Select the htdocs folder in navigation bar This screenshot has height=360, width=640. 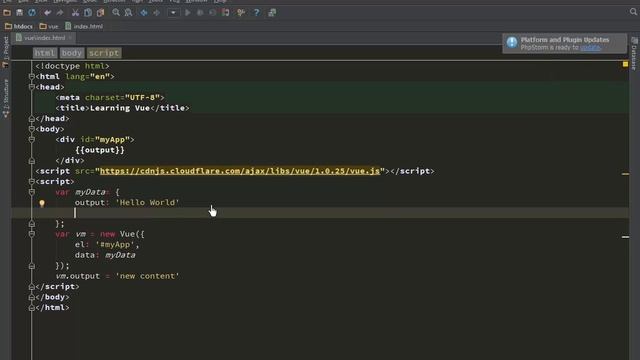pyautogui.click(x=19, y=27)
